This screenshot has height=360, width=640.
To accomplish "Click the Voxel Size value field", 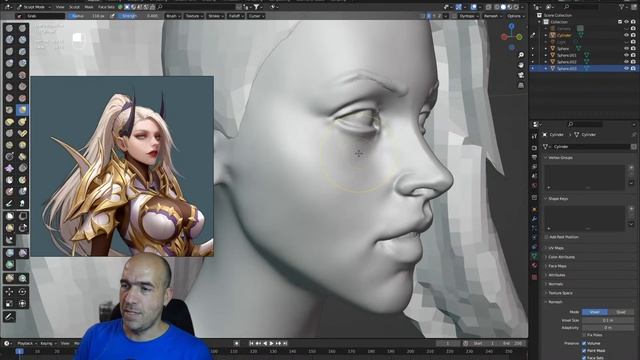I will (x=608, y=320).
